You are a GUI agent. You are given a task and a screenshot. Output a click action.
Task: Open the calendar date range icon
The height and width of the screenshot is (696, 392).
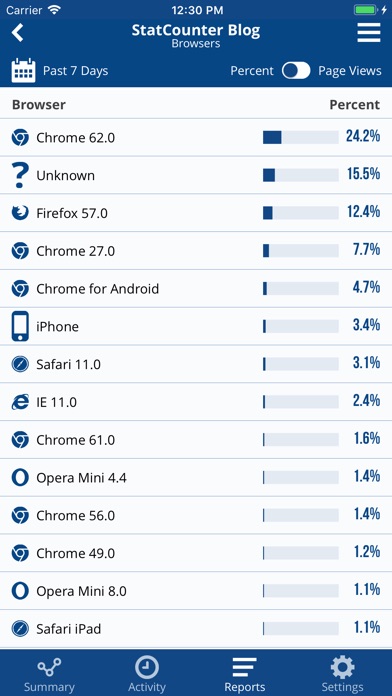[23, 71]
